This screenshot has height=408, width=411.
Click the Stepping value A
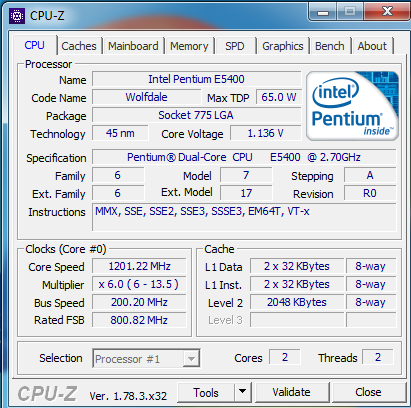pos(370,175)
